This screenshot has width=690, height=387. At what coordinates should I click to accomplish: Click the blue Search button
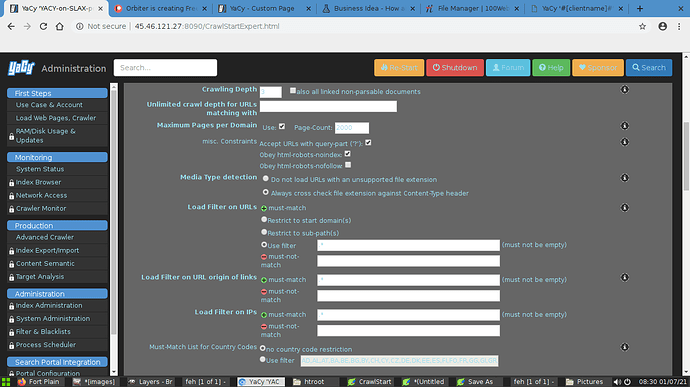click(649, 67)
